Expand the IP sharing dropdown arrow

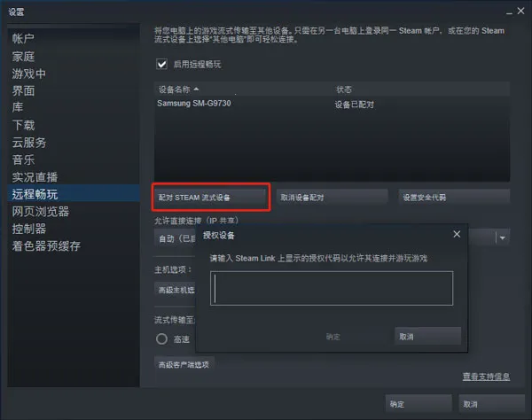pos(503,238)
